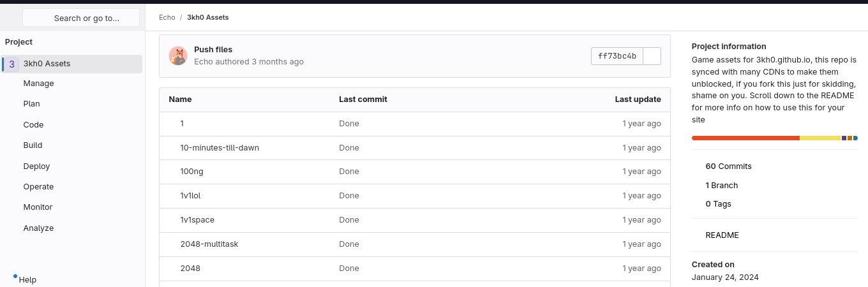Open the Analyze sidebar menu
Viewport: 868px width, 287px height.
point(38,228)
